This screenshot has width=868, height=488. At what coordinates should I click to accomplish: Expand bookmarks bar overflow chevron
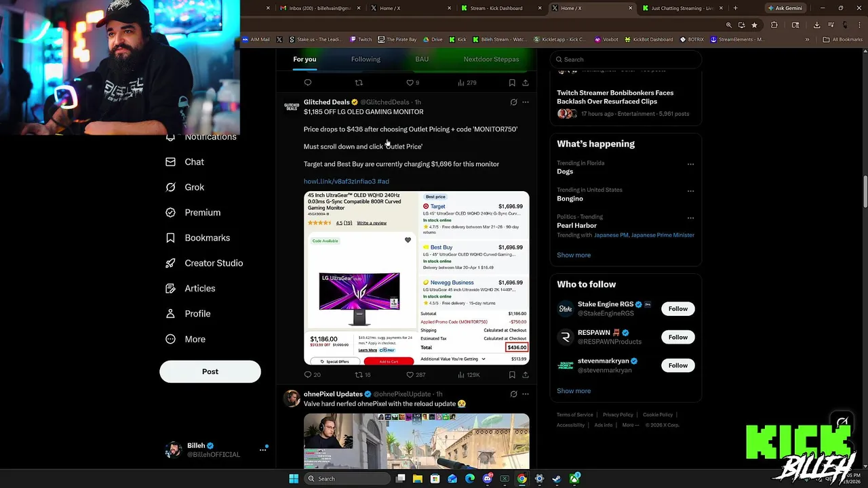[x=807, y=39]
